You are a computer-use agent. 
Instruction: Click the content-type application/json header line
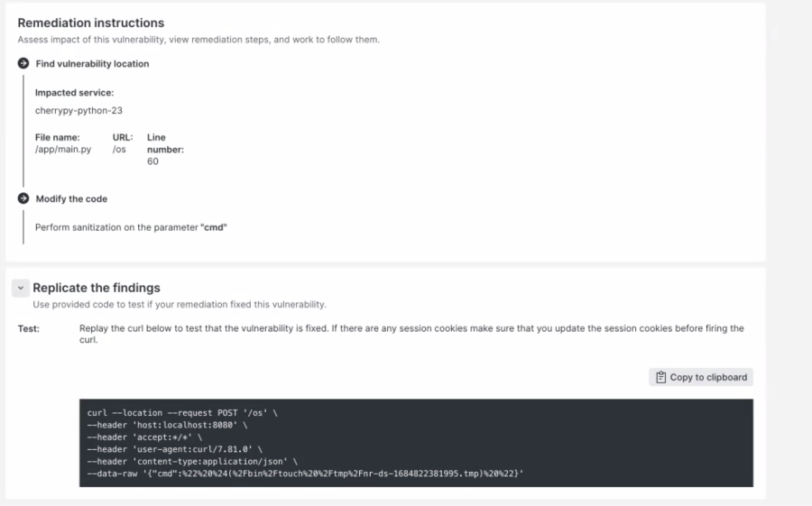tap(192, 460)
